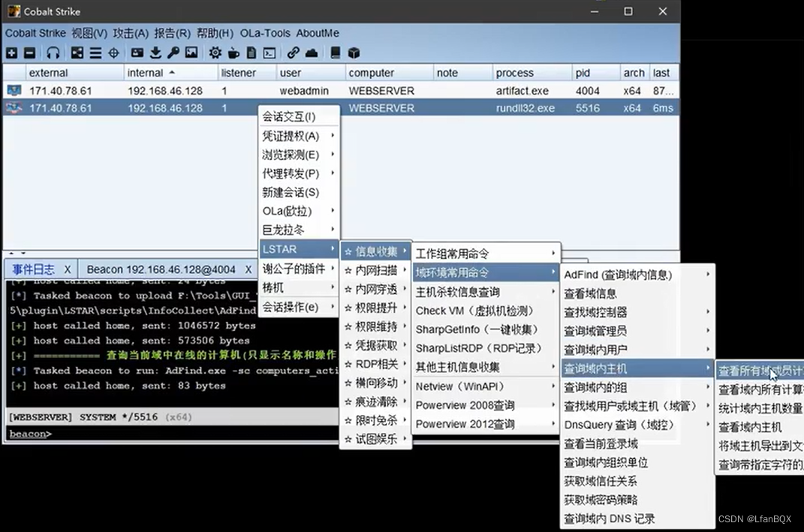Screen dimensions: 804x532
Task: Click the cloud icon to manage web server
Action: pos(312,53)
